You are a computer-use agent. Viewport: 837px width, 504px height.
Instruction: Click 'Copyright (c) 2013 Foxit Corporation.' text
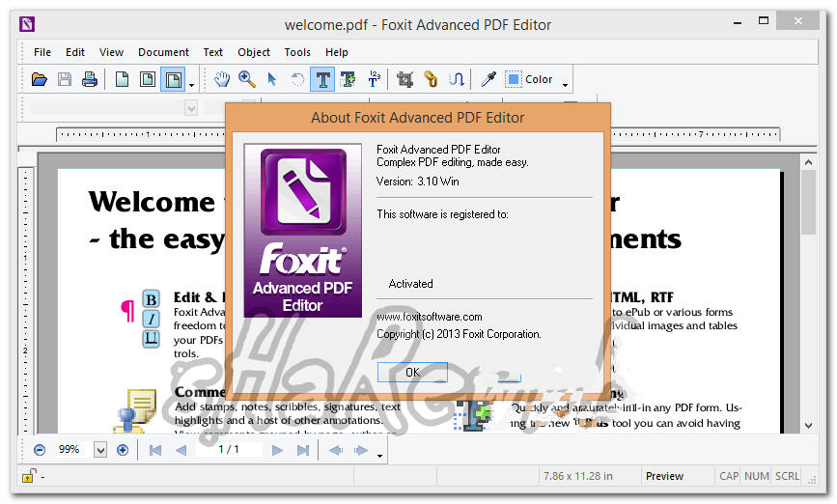[x=460, y=334]
